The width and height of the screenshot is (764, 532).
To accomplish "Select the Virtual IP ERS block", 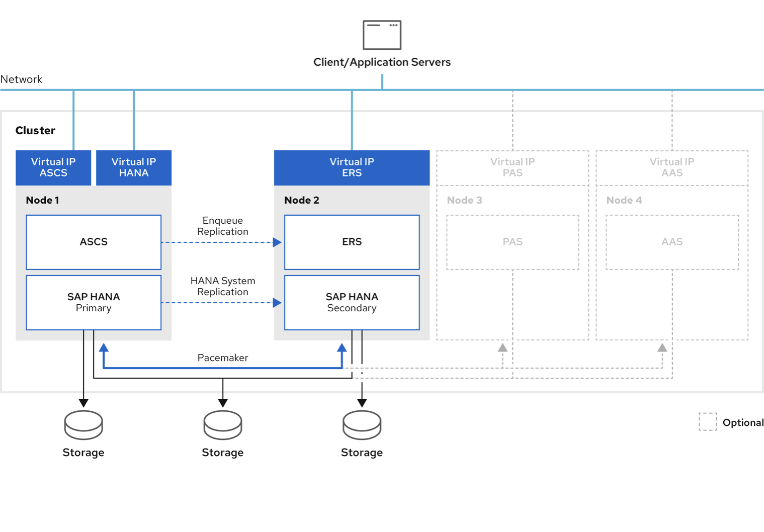I will 351,167.
